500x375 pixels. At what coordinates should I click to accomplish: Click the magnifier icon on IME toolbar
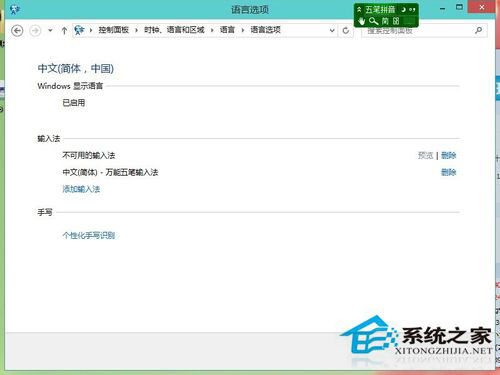374,21
